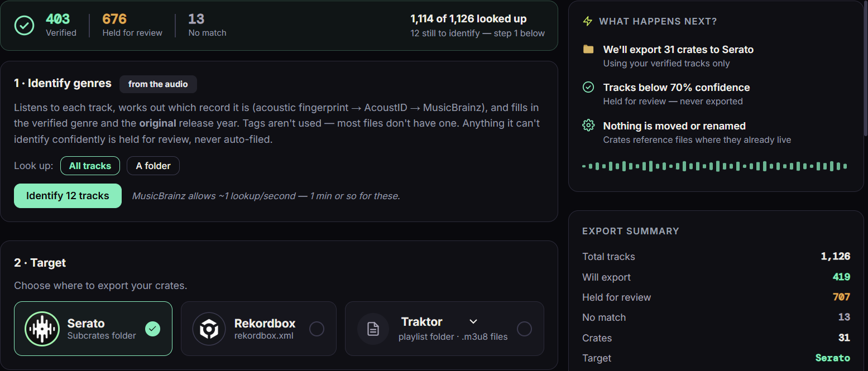The height and width of the screenshot is (371, 868).
Task: Click the No match value 13 in summary
Action: point(844,317)
